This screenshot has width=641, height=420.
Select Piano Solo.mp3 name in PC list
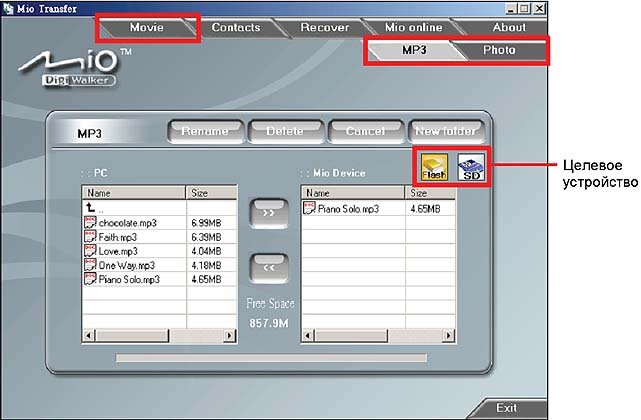click(x=129, y=279)
